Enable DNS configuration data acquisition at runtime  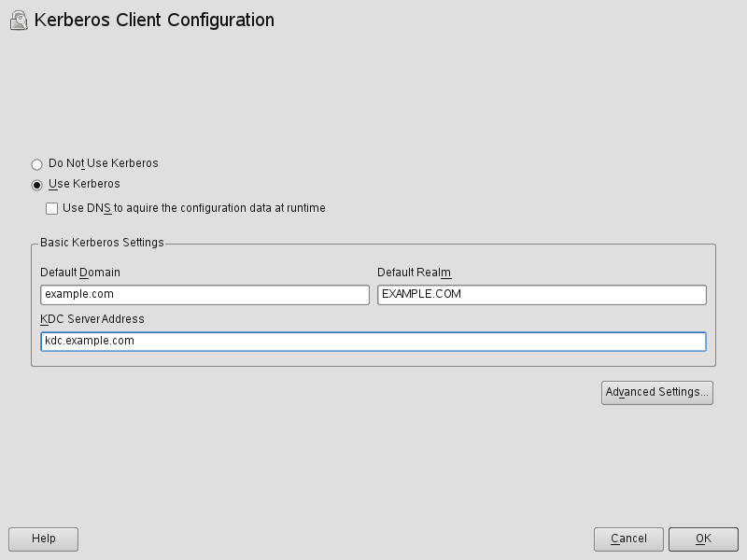pos(52,207)
